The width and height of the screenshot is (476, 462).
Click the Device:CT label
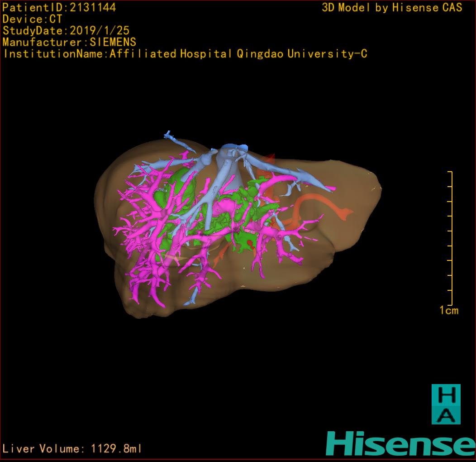point(32,19)
